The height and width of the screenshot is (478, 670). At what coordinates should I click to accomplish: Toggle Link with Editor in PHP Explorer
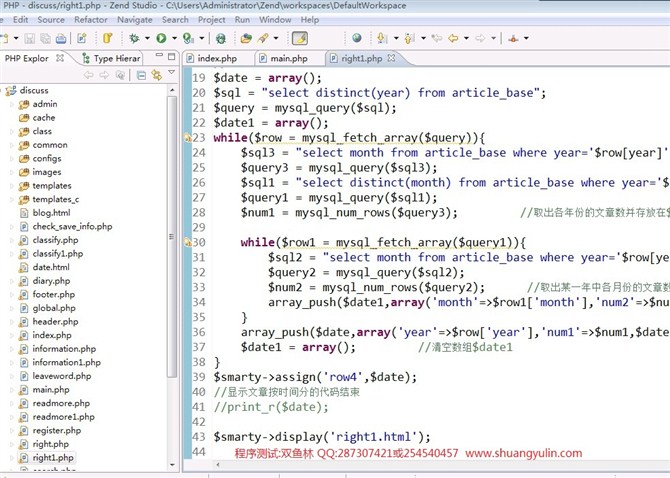tap(156, 76)
